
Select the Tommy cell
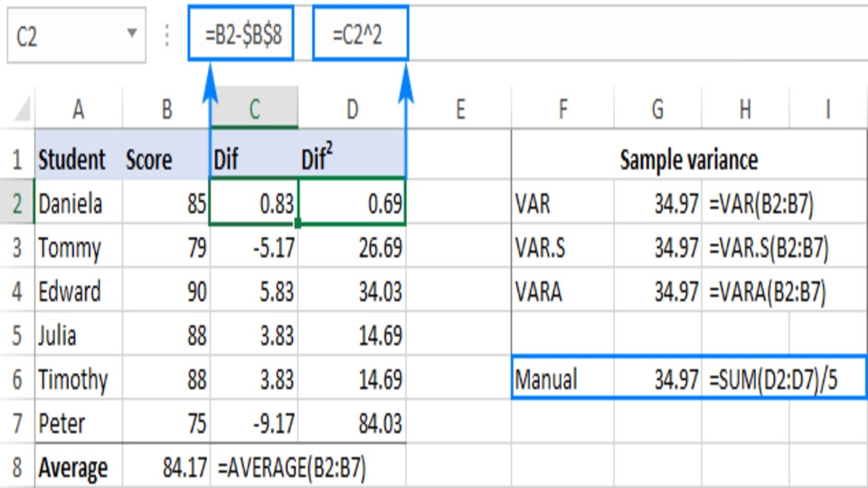[x=79, y=247]
